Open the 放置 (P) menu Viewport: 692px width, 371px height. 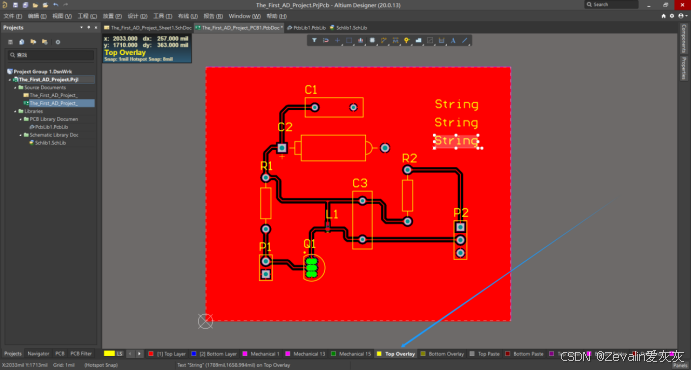112,16
